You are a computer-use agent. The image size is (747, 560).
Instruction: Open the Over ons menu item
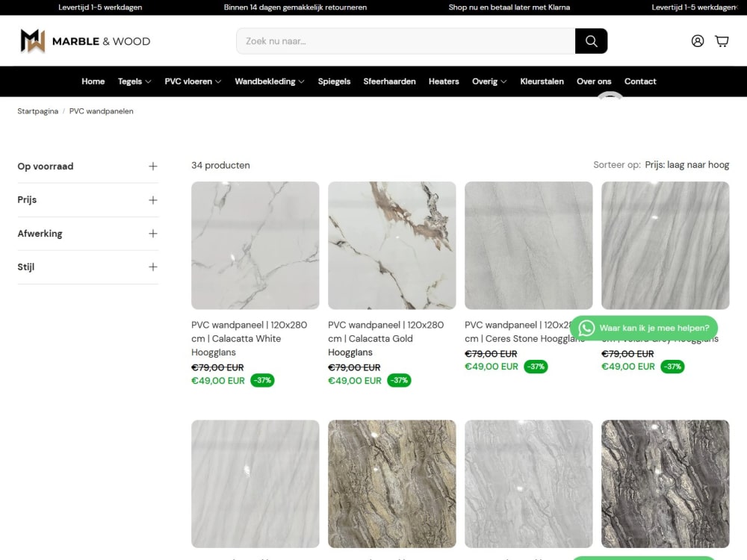coord(594,81)
